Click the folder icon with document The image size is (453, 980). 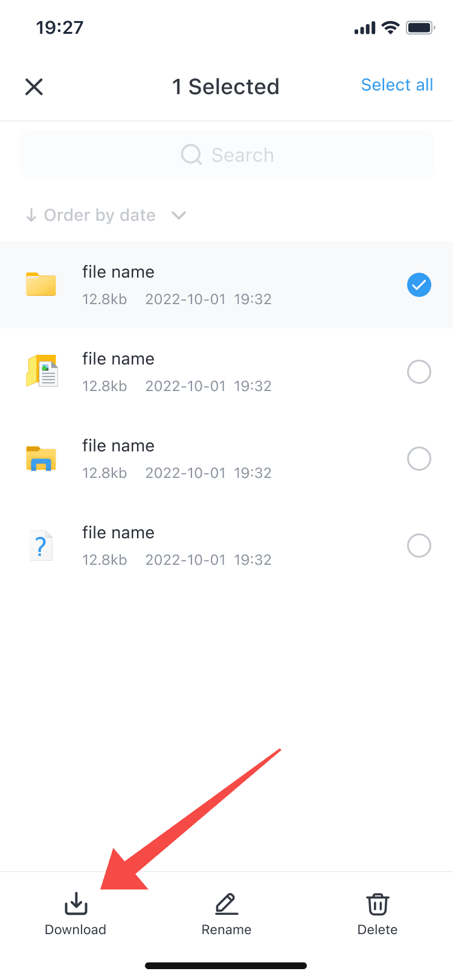point(42,371)
